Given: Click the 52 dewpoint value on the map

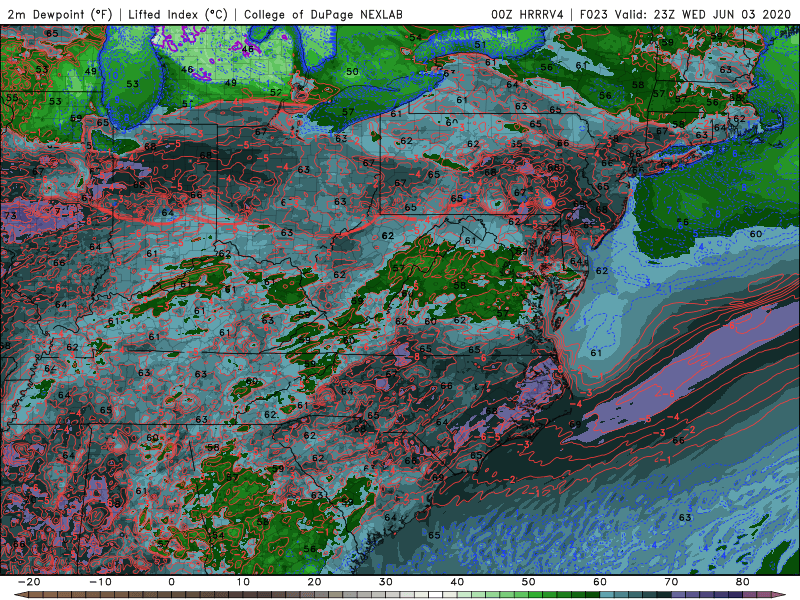Looking at the screenshot, I should click(x=276, y=92).
